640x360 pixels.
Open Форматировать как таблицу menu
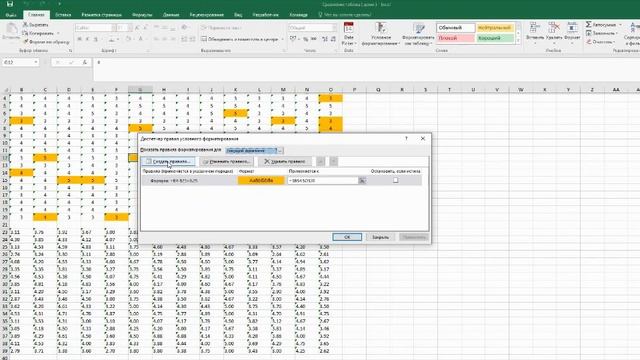pyautogui.click(x=419, y=34)
